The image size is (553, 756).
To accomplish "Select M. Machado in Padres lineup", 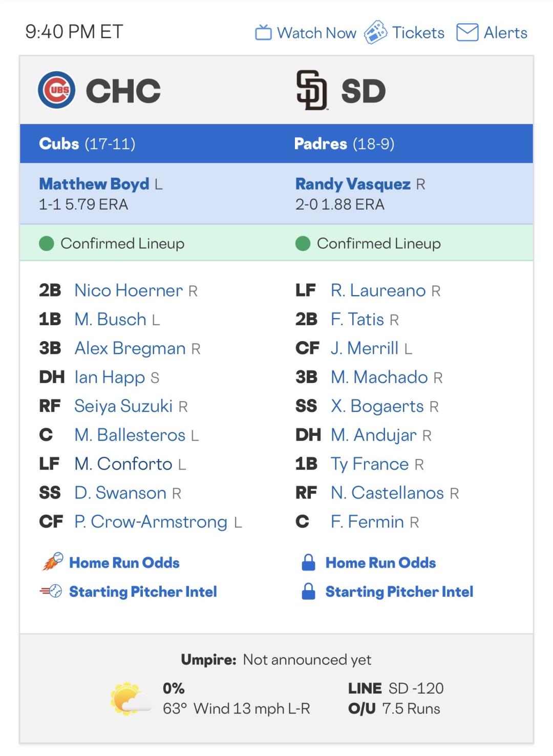I will tap(379, 377).
